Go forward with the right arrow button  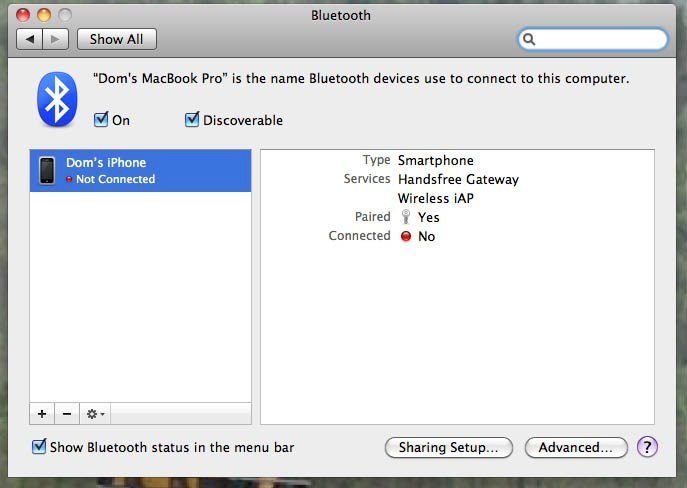point(55,39)
